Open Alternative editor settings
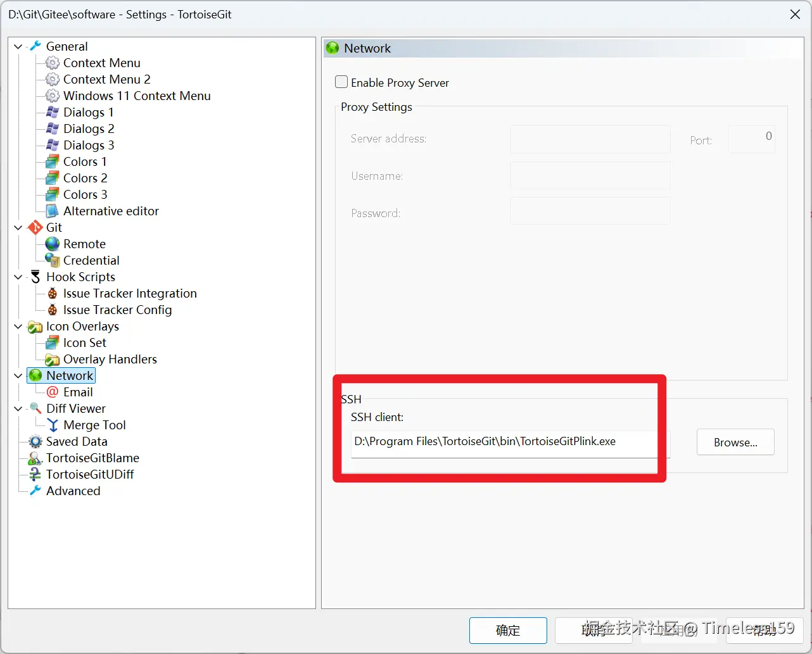This screenshot has width=812, height=654. click(x=111, y=211)
